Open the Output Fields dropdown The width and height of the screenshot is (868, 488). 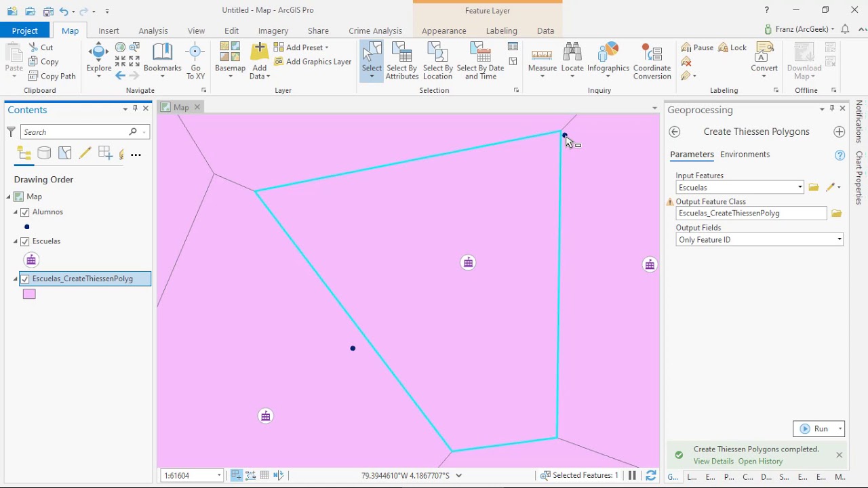coord(839,240)
